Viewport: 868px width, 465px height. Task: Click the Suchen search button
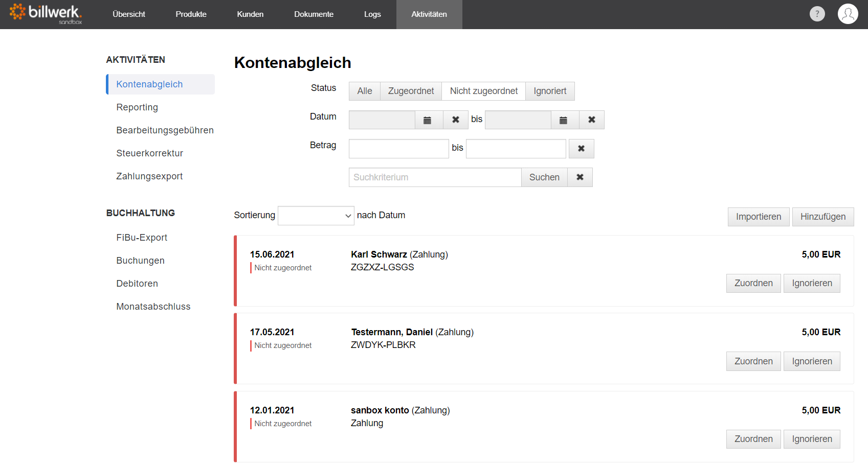[x=544, y=177]
